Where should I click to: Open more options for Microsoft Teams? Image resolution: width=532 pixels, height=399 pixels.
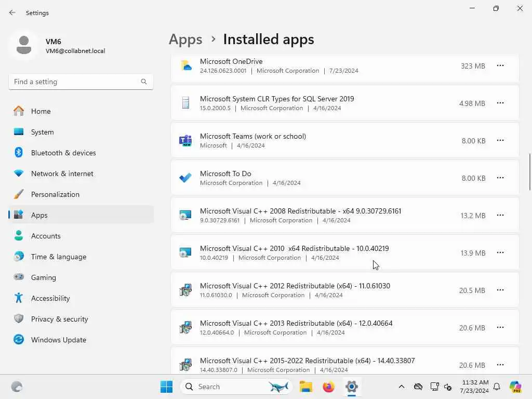click(x=500, y=140)
